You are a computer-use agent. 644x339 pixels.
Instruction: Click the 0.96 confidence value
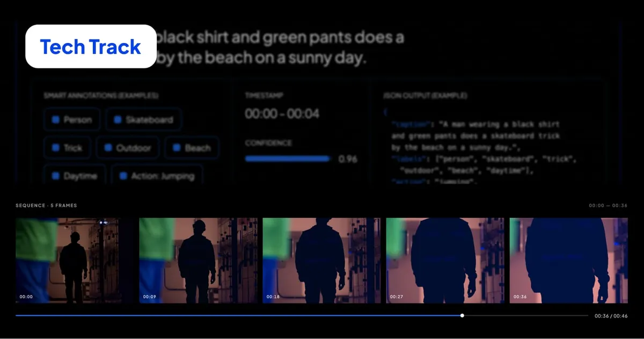(348, 159)
